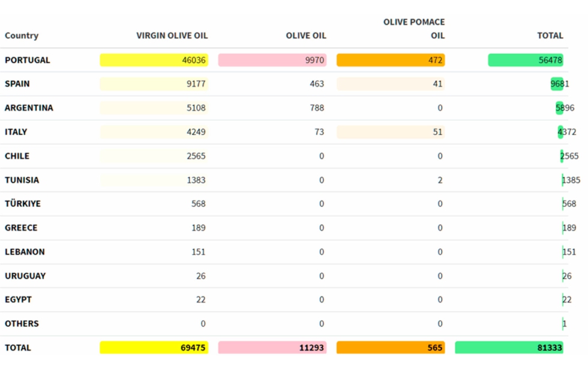Click Italy virgin olive oil value 4249

(196, 132)
